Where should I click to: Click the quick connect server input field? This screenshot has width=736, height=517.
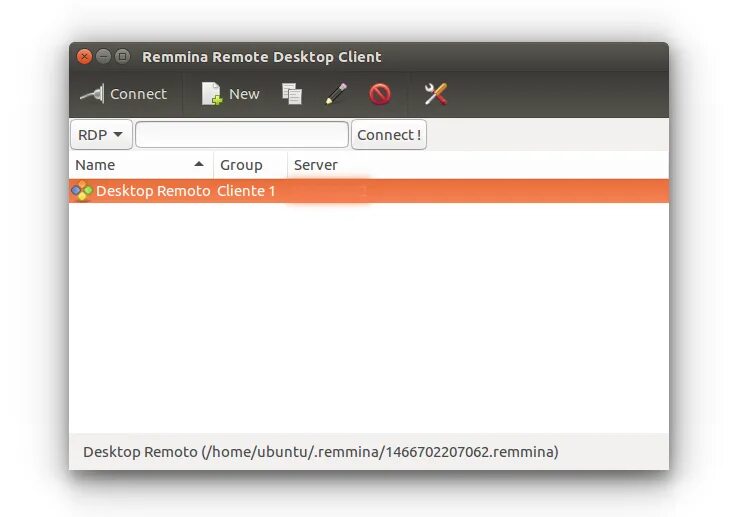242,135
